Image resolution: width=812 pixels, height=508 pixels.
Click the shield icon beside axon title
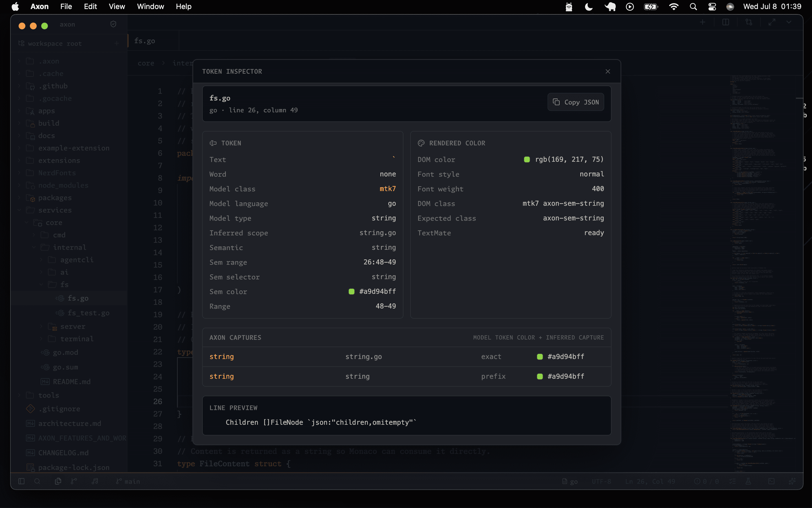tap(113, 24)
